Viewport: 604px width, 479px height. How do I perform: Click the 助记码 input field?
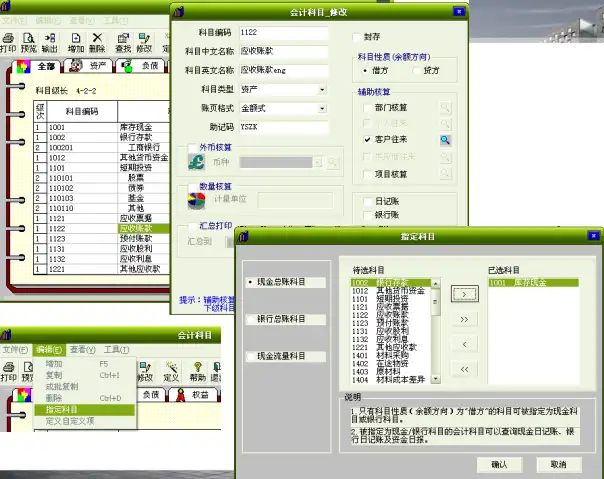284,127
